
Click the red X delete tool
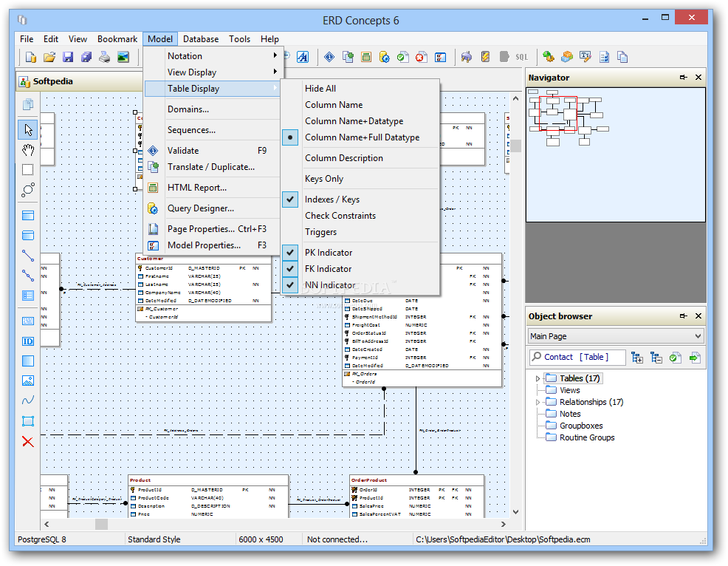click(28, 441)
